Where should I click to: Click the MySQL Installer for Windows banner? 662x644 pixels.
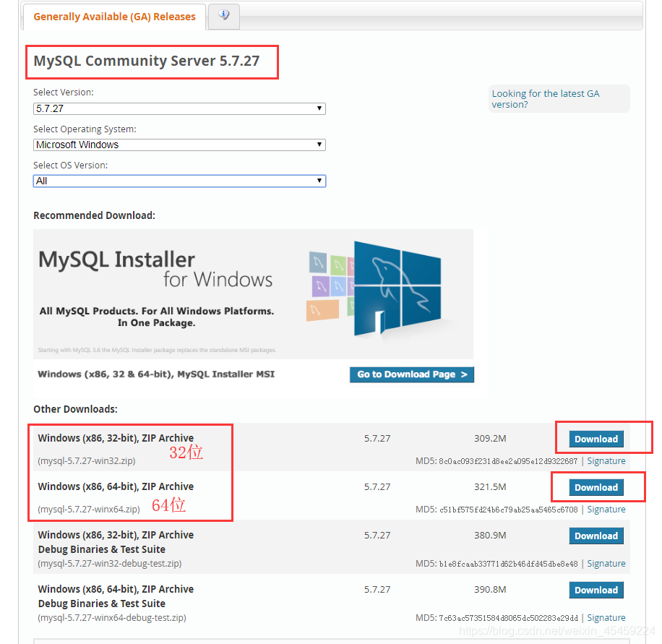[x=254, y=294]
